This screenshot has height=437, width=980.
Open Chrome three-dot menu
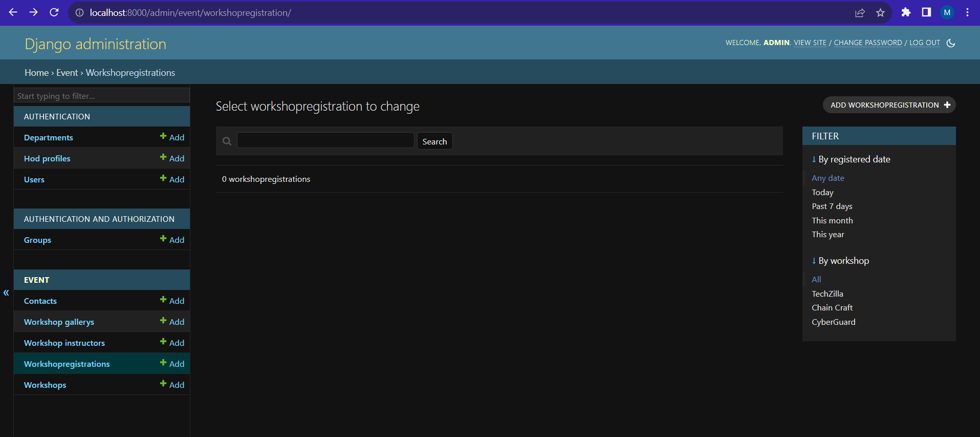pyautogui.click(x=967, y=12)
